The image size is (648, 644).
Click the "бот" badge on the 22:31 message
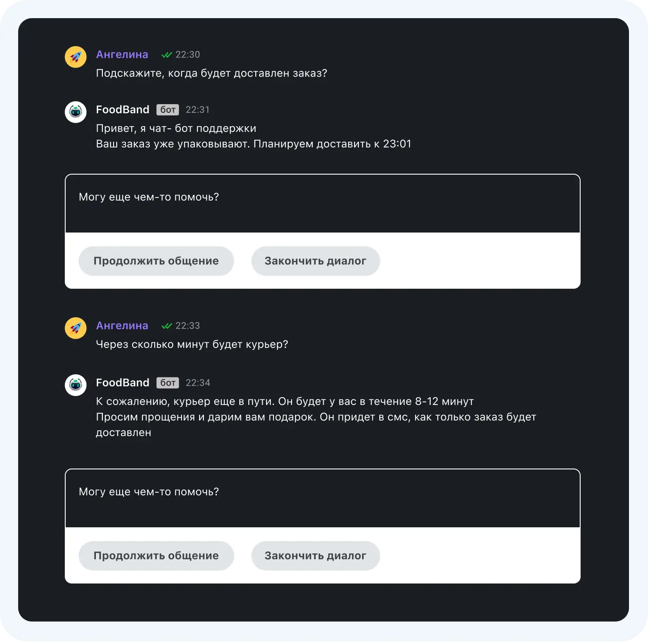(168, 110)
